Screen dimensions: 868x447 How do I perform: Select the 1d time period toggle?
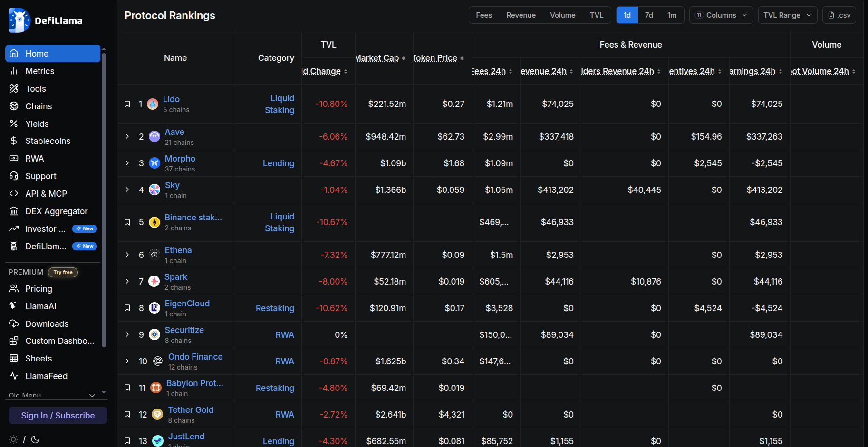[627, 15]
